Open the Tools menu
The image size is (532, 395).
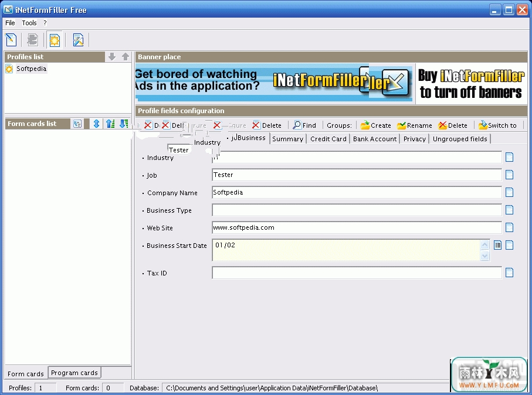[29, 23]
